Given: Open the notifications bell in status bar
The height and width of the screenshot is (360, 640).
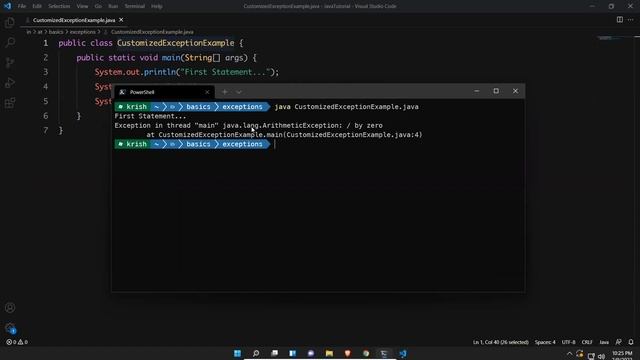Looking at the screenshot, I should [631, 342].
